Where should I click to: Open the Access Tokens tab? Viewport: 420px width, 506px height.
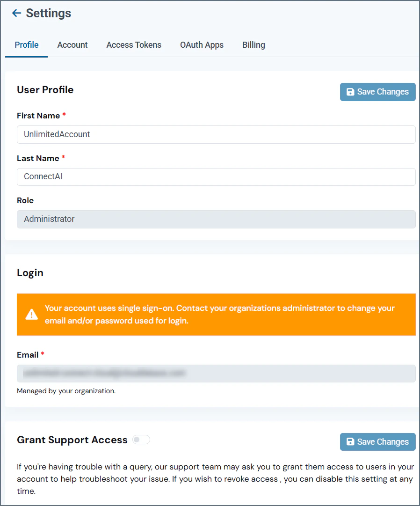point(134,45)
